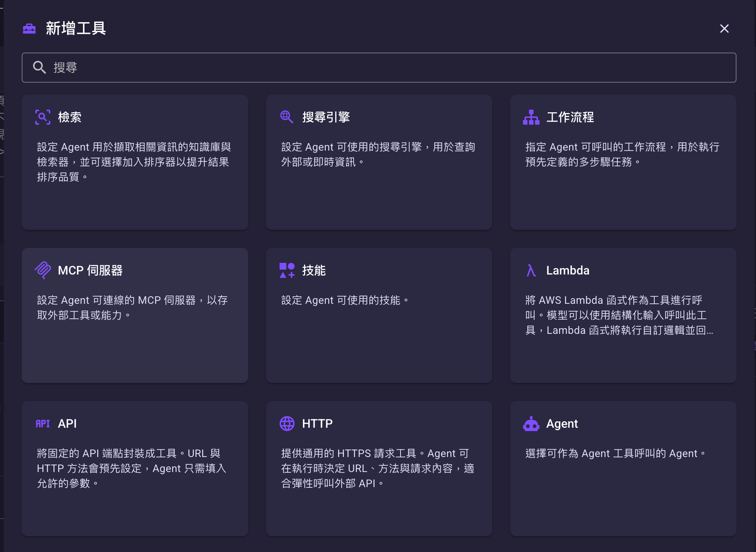756x552 pixels.
Task: Close the 新增工具 dialog
Action: [x=724, y=29]
